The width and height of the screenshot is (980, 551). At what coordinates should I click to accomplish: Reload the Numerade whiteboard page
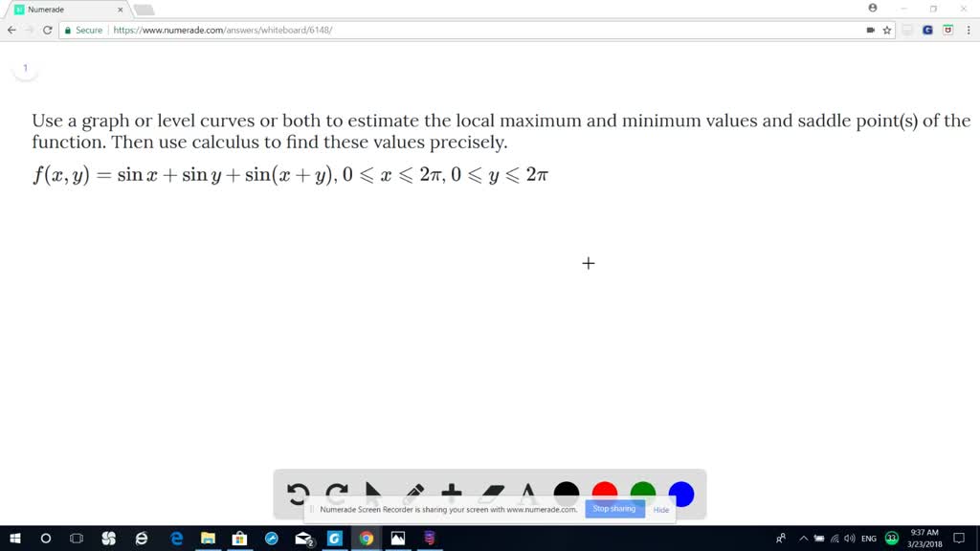click(45, 30)
